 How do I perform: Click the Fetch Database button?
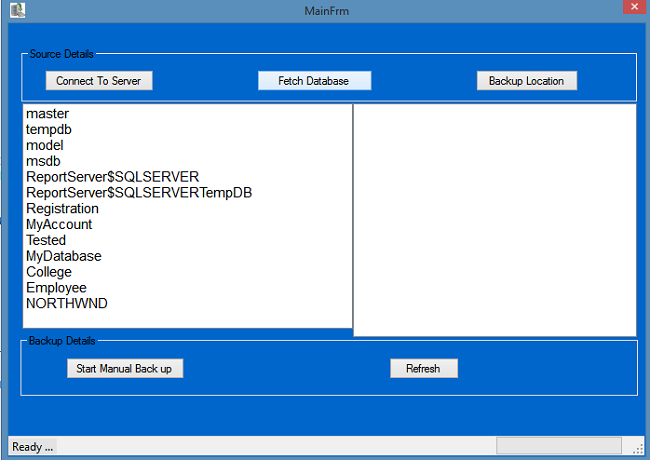coord(314,81)
